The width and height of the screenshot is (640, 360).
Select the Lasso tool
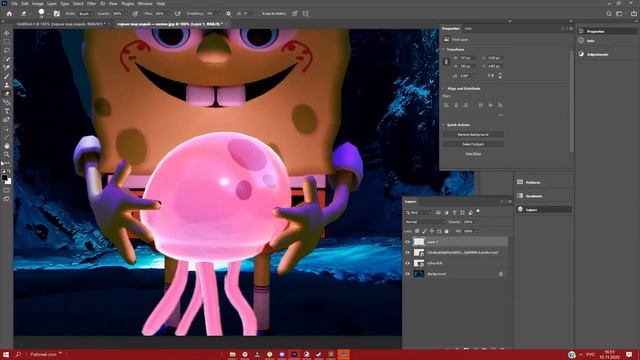pyautogui.click(x=7, y=50)
